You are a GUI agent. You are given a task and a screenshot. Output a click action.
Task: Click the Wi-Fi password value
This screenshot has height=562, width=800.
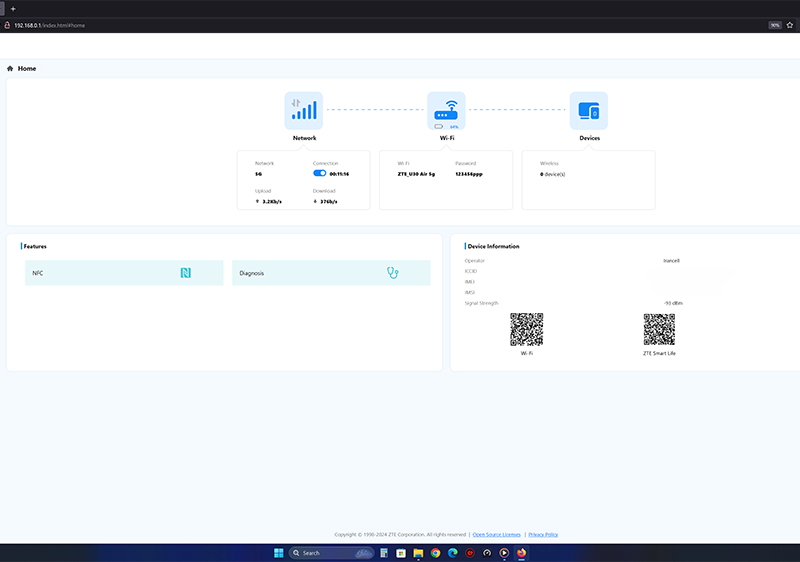pos(469,174)
